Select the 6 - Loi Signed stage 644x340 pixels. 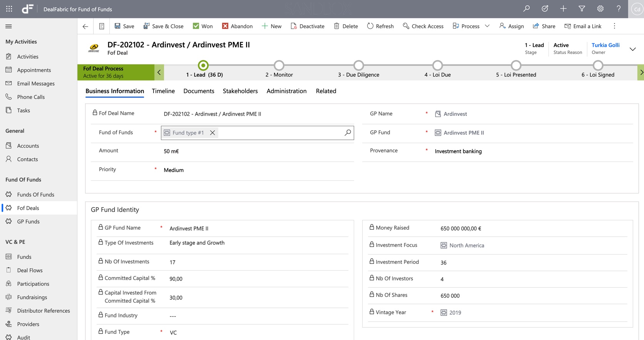pyautogui.click(x=598, y=65)
